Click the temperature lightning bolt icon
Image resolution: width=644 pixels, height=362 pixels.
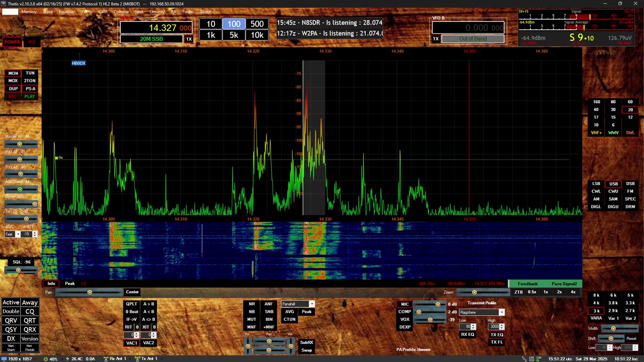[x=67, y=358]
